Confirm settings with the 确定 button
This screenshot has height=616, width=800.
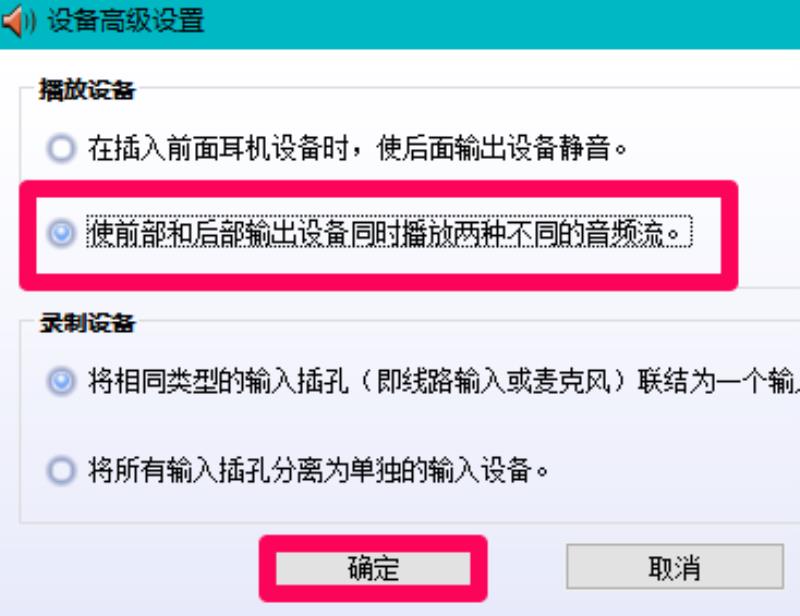pyautogui.click(x=373, y=568)
